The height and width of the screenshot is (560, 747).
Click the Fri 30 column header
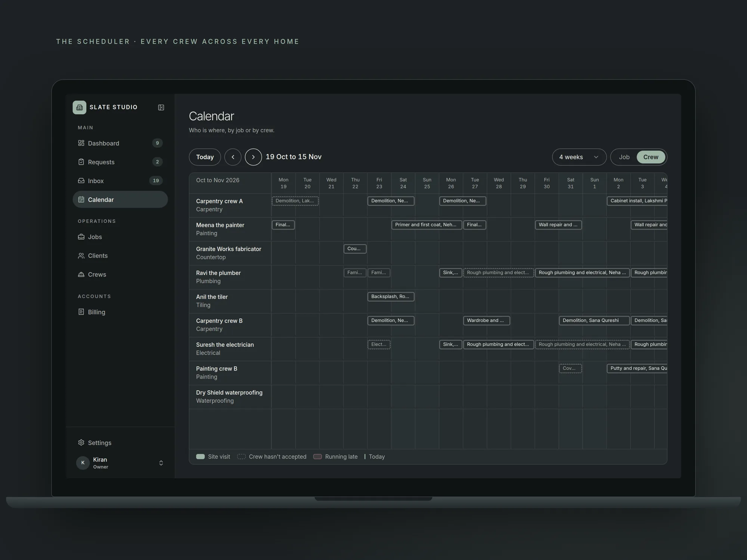coord(546,183)
